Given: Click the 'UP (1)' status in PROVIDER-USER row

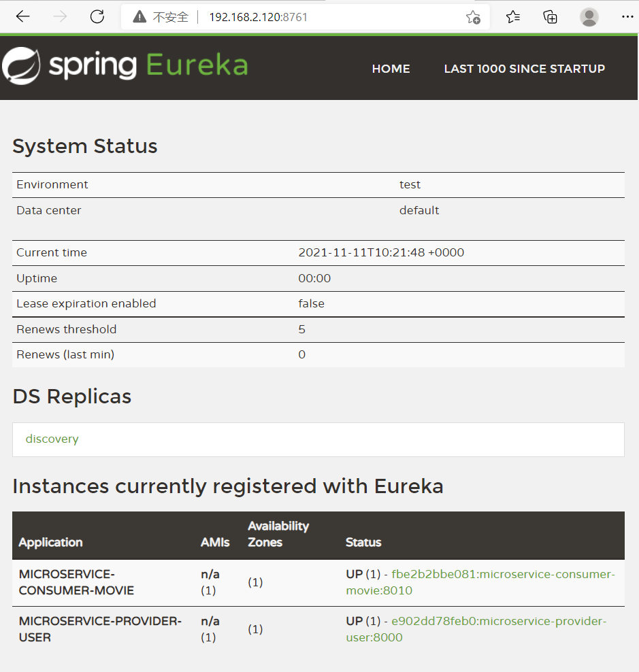Looking at the screenshot, I should 363,622.
